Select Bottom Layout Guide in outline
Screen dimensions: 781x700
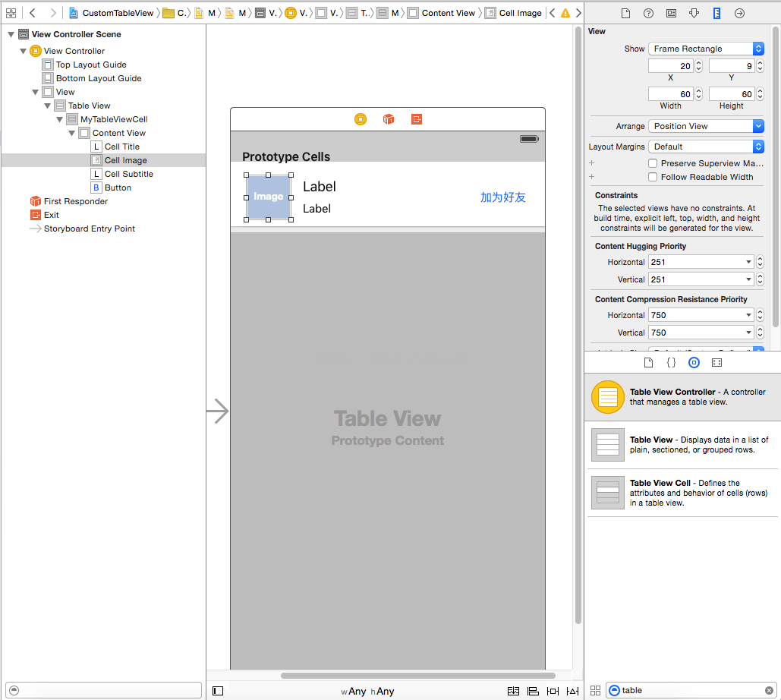(x=99, y=78)
